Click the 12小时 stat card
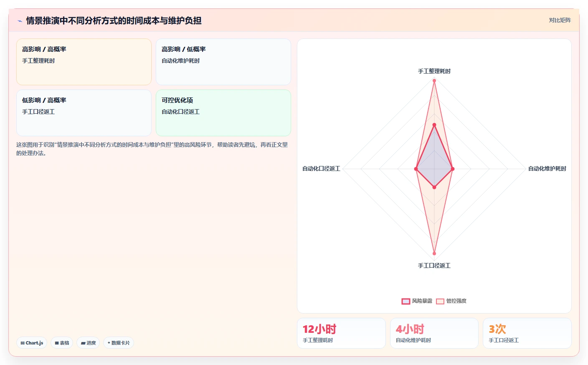This screenshot has height=365, width=588. [x=341, y=333]
